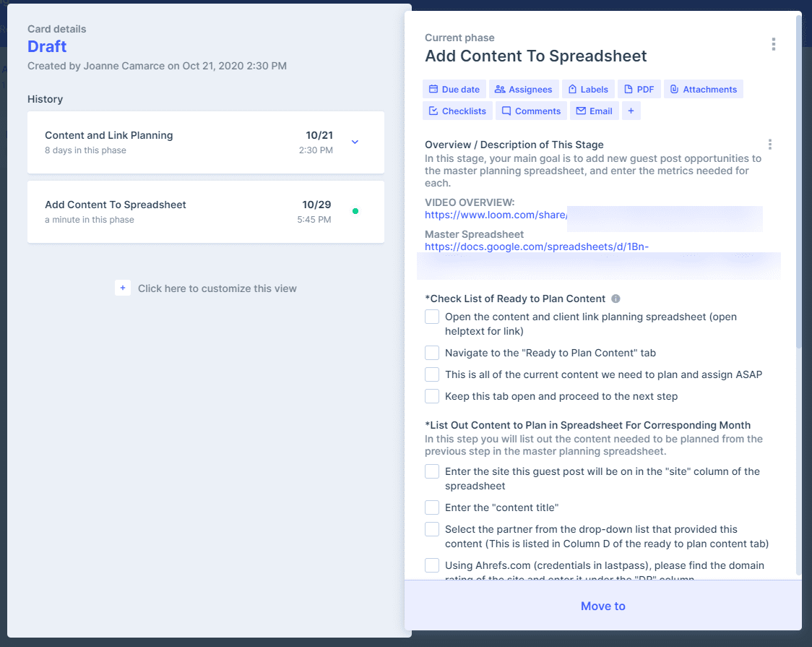Click the Move to button

(602, 606)
